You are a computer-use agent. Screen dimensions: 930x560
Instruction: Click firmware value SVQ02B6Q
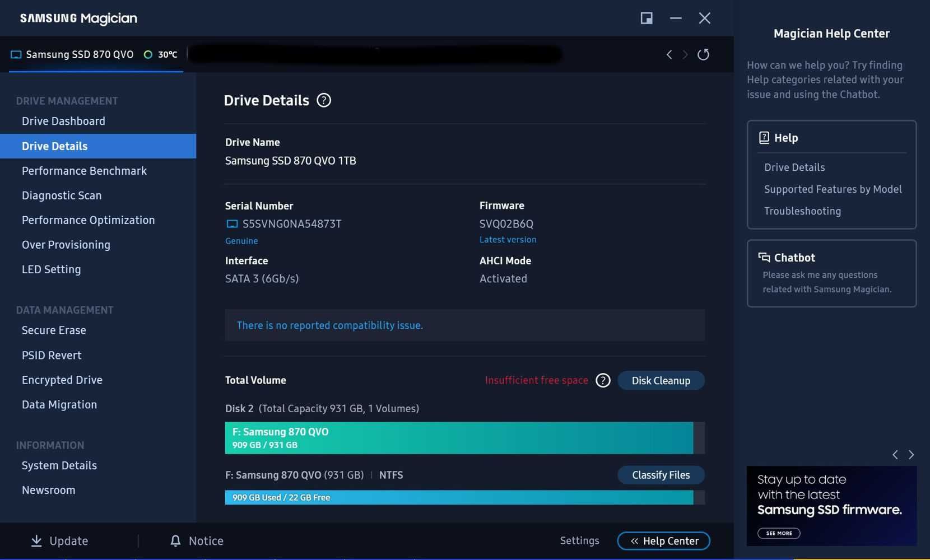pos(506,224)
